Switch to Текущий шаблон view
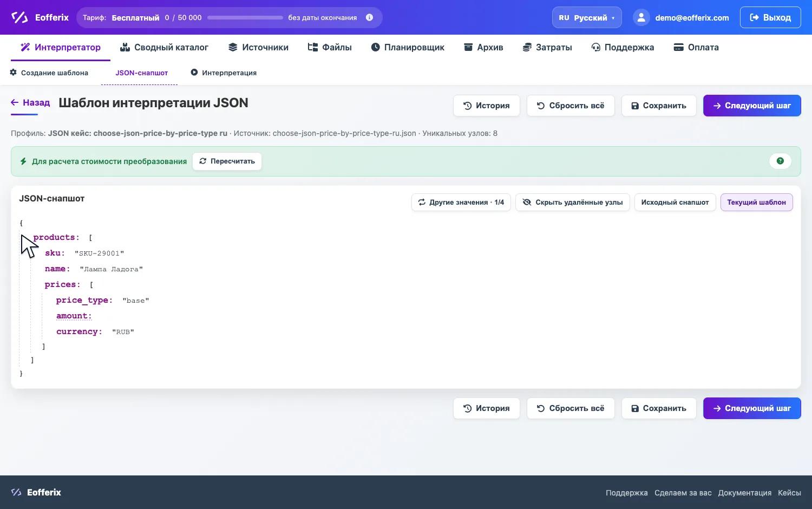The image size is (812, 509). [x=756, y=203]
